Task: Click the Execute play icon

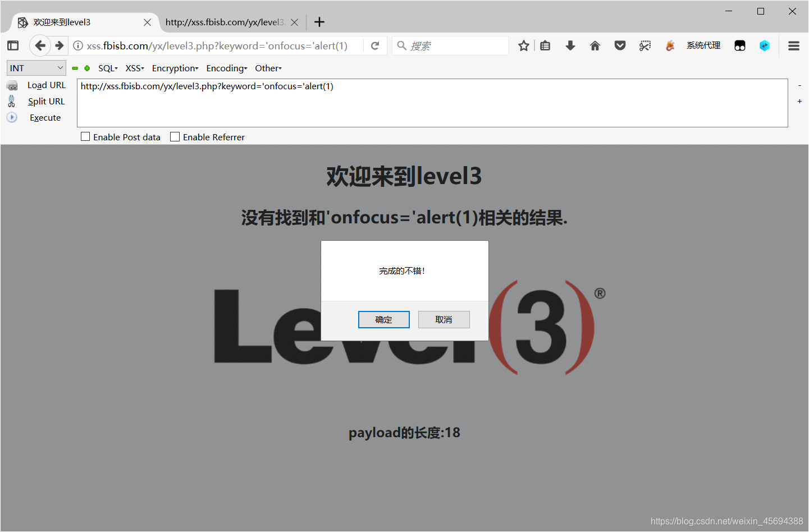Action: click(12, 117)
